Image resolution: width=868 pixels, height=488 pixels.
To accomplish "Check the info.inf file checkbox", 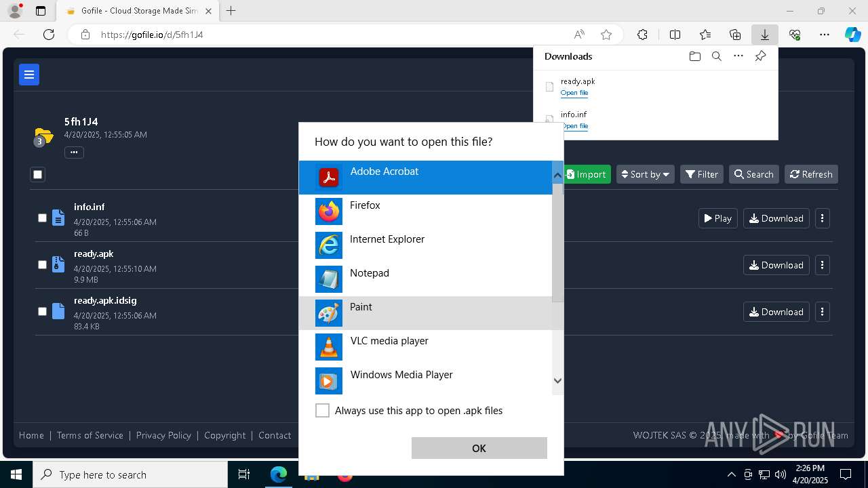I will (x=42, y=218).
